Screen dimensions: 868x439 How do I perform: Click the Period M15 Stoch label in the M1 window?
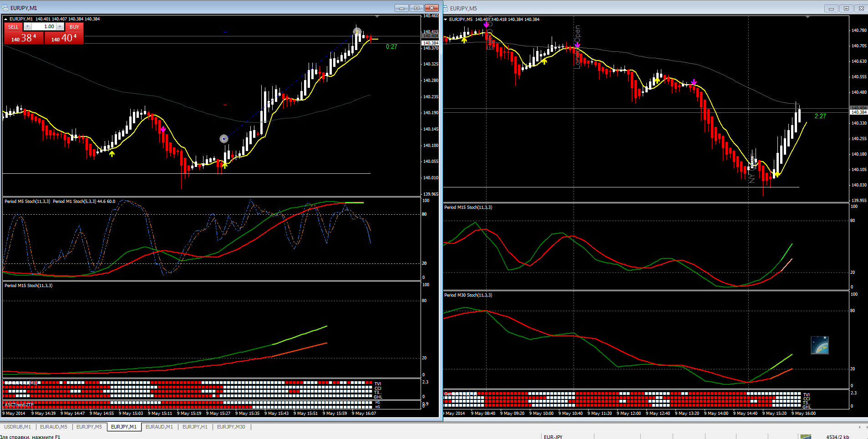[28, 285]
